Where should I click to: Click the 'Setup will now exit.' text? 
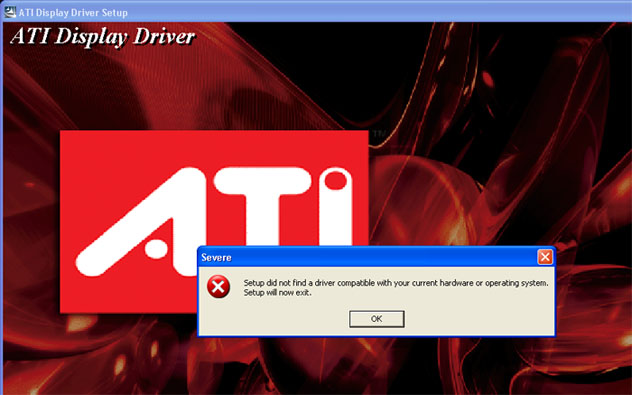click(277, 293)
